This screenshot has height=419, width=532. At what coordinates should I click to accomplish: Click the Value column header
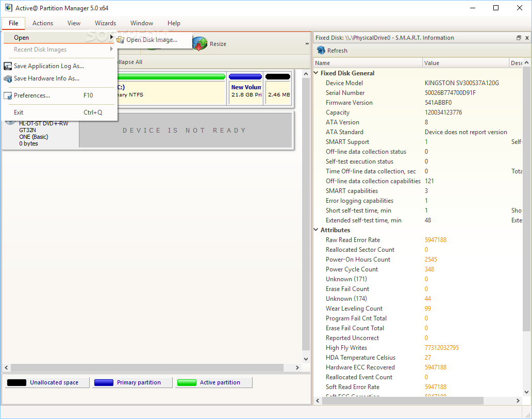(x=466, y=63)
